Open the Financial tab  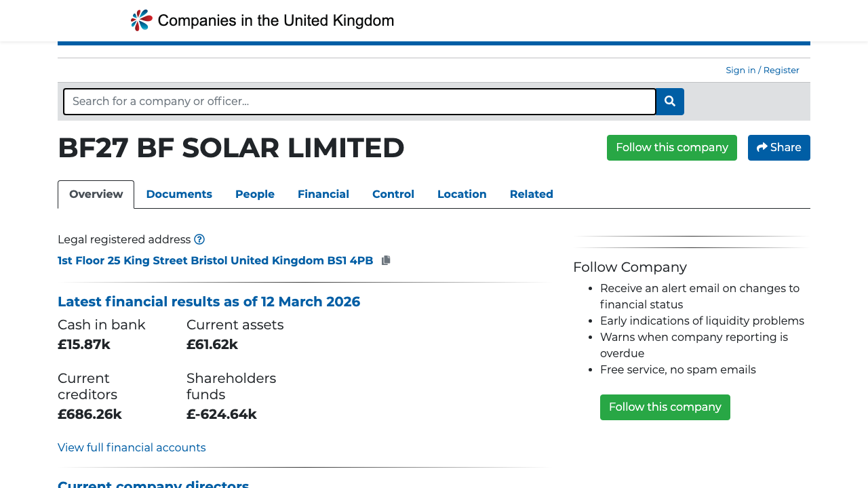[323, 195]
